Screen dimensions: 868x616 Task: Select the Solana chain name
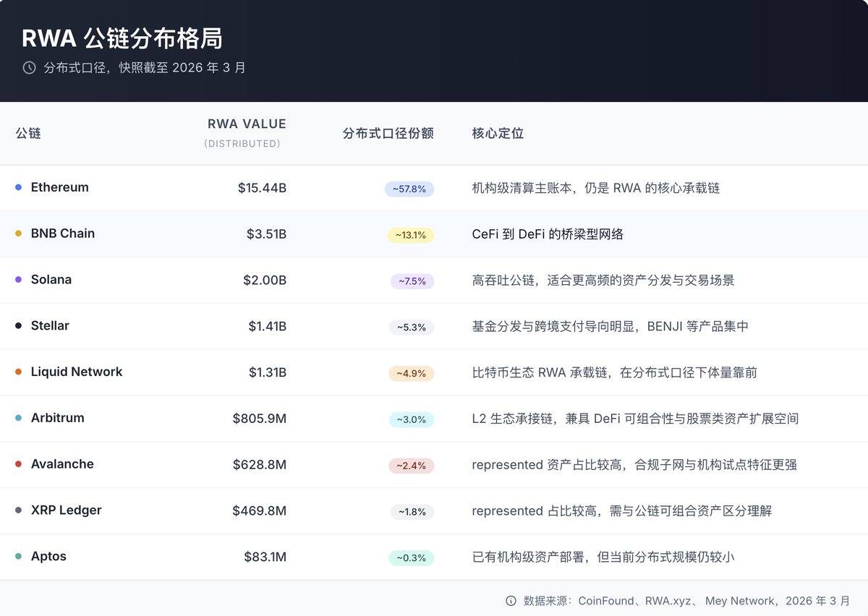coord(51,280)
